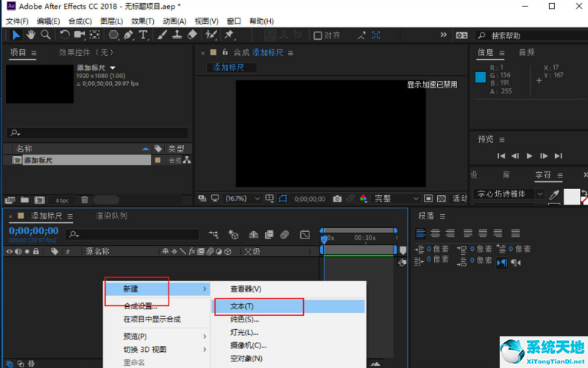Select the Puppet Pin tool
The height and width of the screenshot is (368, 588).
[229, 35]
